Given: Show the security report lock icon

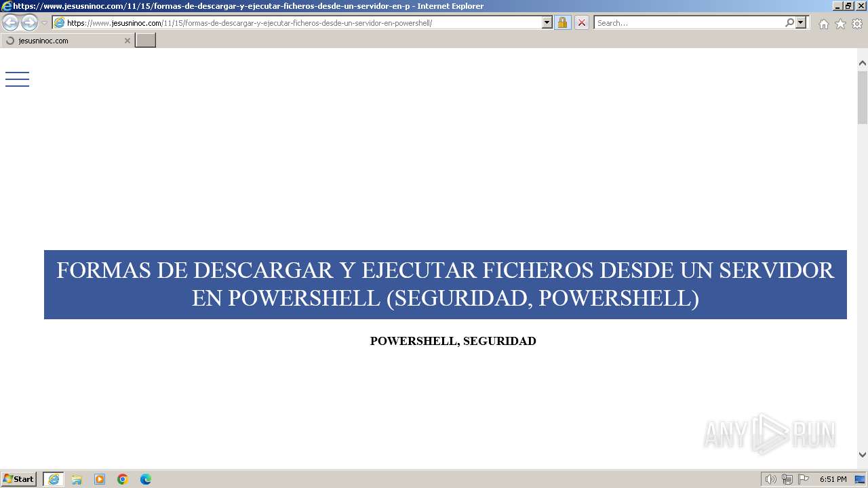Looking at the screenshot, I should coord(562,22).
